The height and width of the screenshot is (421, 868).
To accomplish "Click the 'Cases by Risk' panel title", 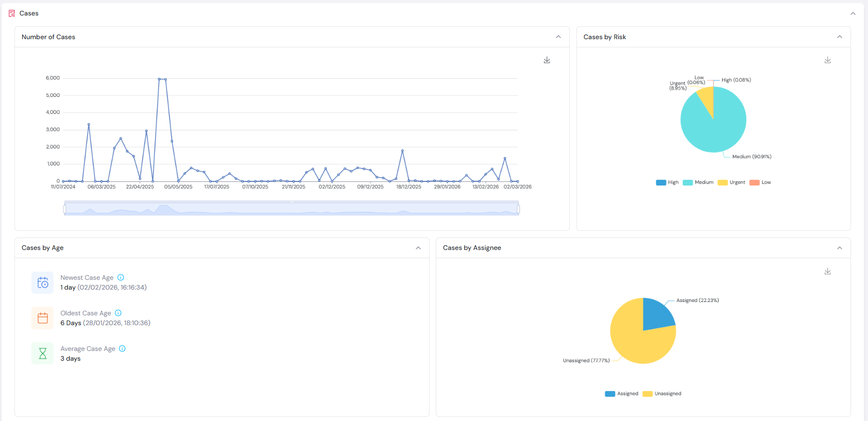I will coord(605,37).
